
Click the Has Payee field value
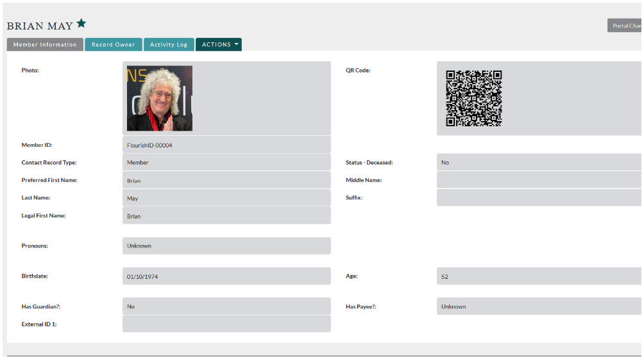[540, 306]
